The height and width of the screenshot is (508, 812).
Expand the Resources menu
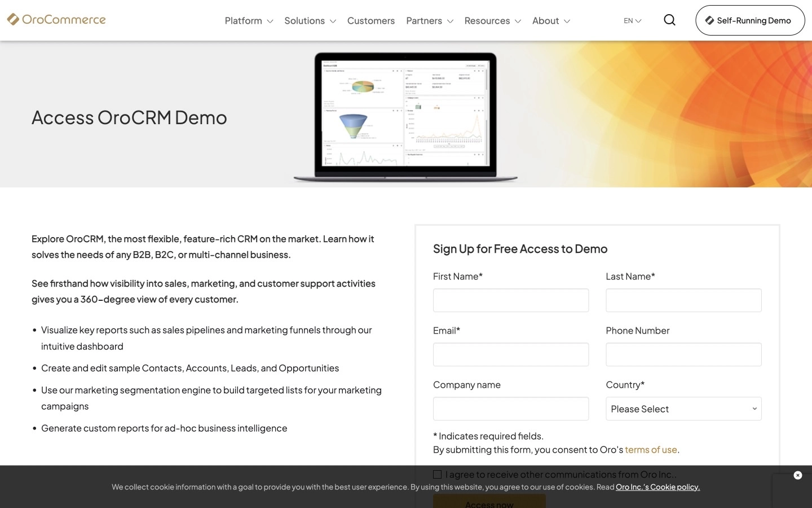pyautogui.click(x=492, y=21)
